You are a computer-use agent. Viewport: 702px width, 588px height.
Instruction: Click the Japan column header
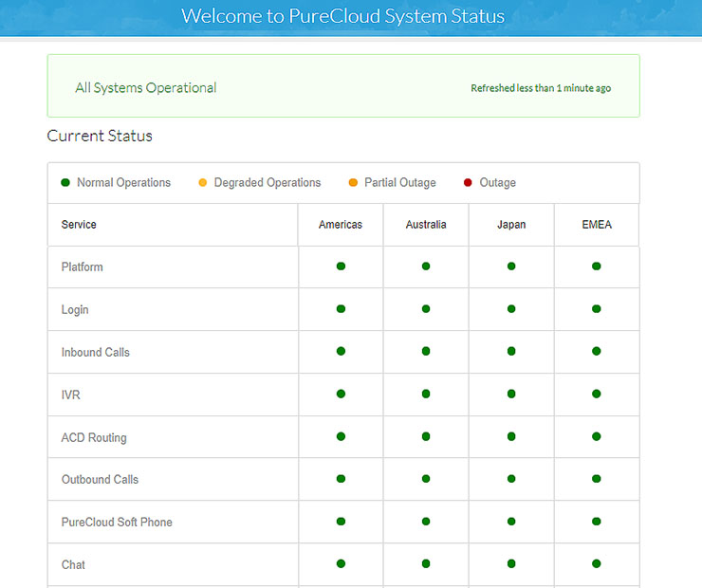tap(511, 225)
